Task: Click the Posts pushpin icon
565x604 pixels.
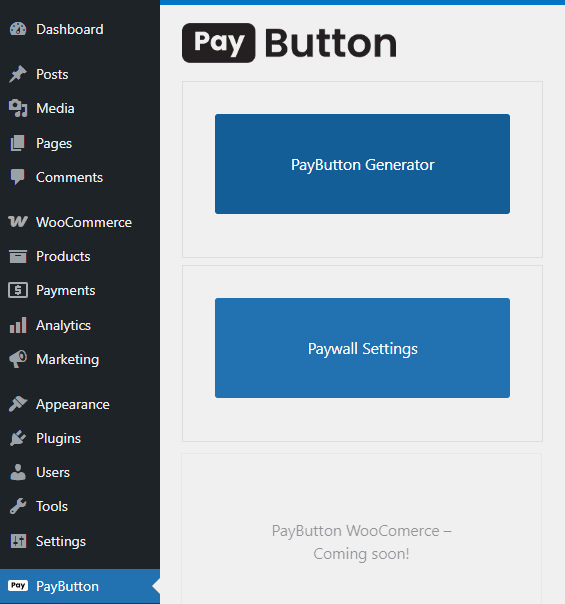Action: point(18,74)
